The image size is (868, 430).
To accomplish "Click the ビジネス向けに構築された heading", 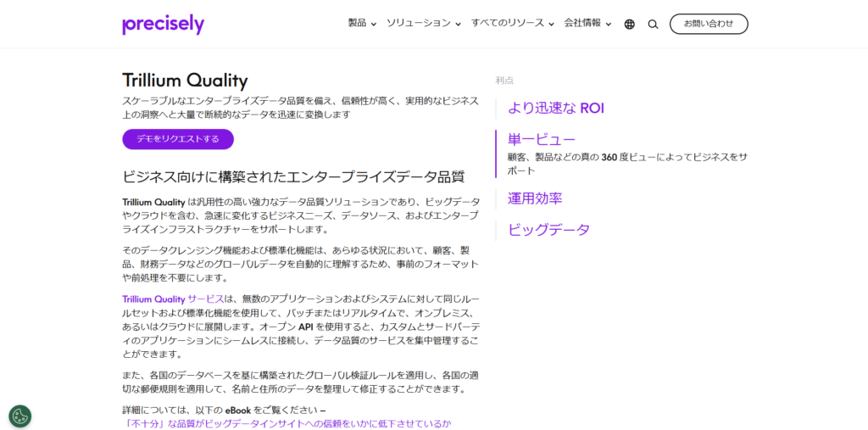I will (293, 177).
